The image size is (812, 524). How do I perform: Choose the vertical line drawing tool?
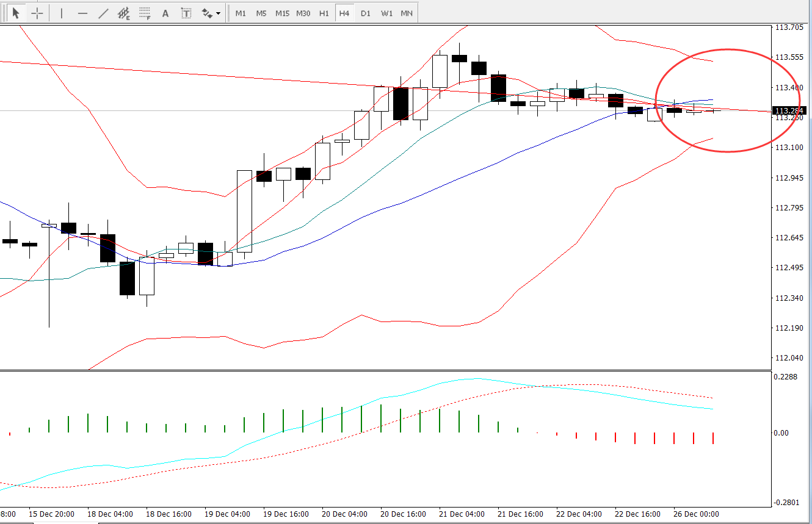coord(62,13)
